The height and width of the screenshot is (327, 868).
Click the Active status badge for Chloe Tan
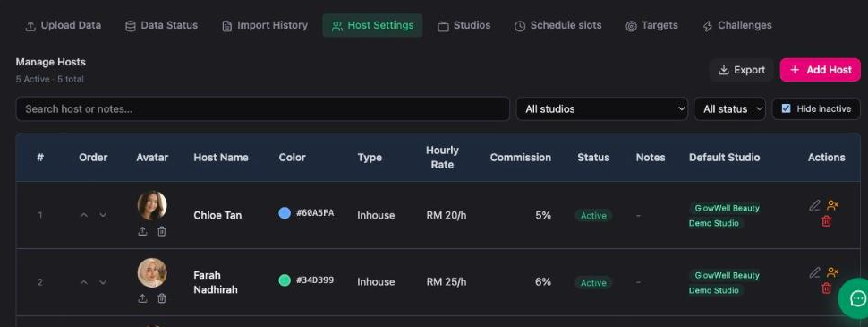click(593, 216)
